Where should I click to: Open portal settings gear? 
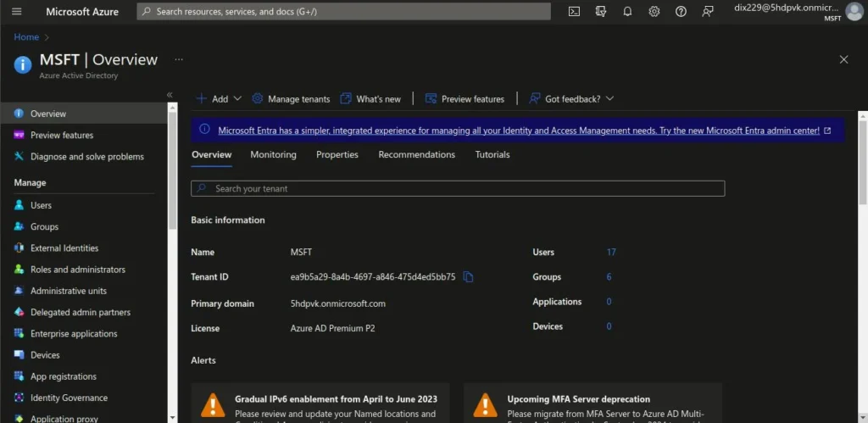pyautogui.click(x=654, y=12)
